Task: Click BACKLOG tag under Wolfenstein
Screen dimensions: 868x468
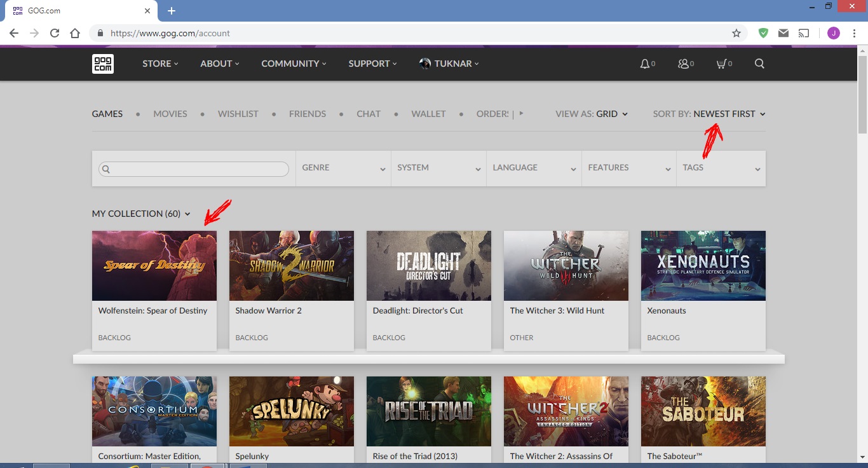Action: coord(114,338)
